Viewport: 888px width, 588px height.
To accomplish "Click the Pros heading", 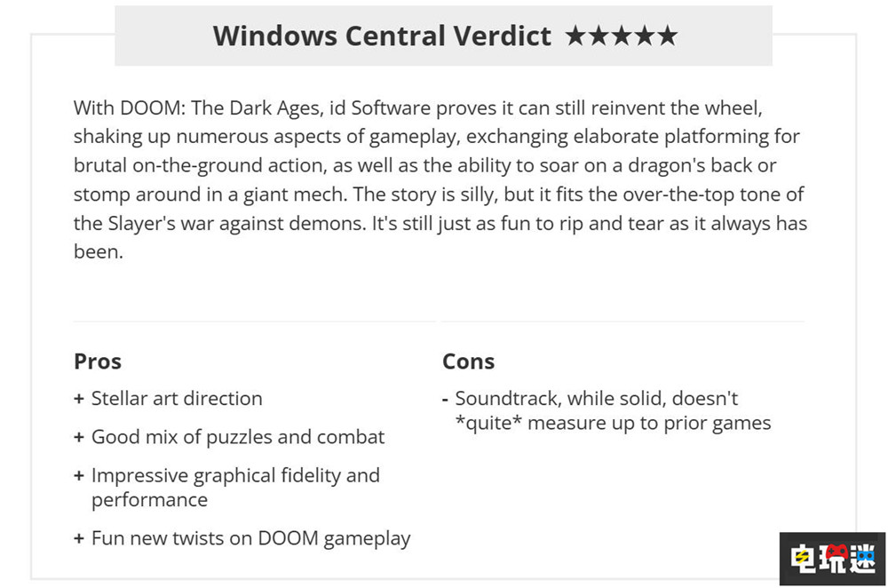I will tap(98, 362).
